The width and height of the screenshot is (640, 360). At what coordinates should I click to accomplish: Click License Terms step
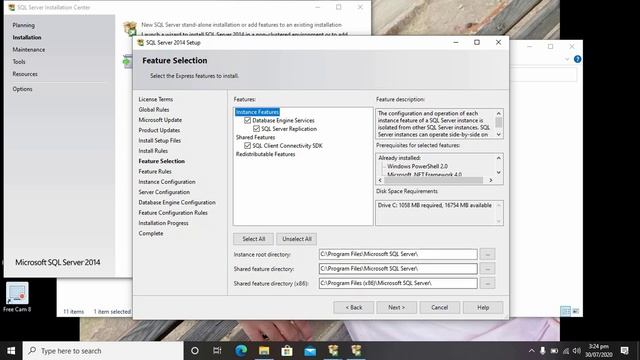tap(156, 99)
